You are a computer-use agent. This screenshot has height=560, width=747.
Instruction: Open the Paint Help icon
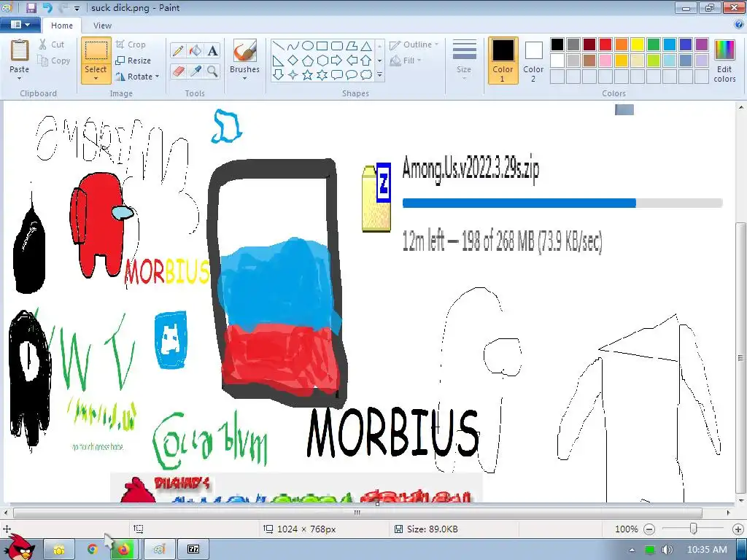(x=739, y=25)
